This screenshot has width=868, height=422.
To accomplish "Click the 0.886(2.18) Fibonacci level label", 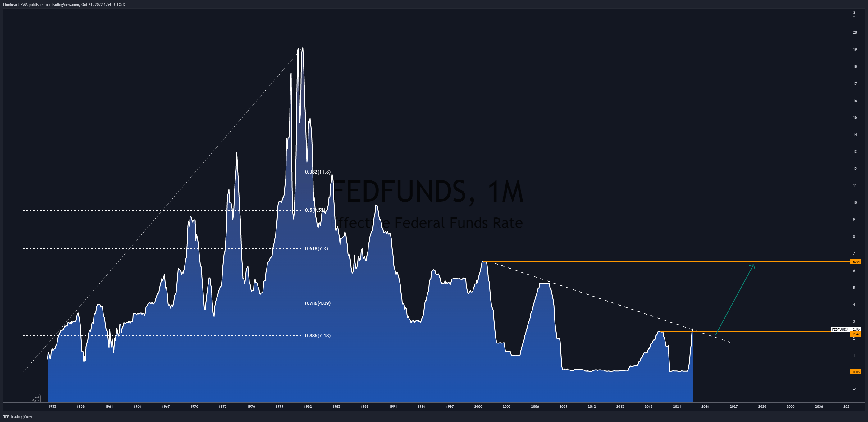I will (x=318, y=336).
